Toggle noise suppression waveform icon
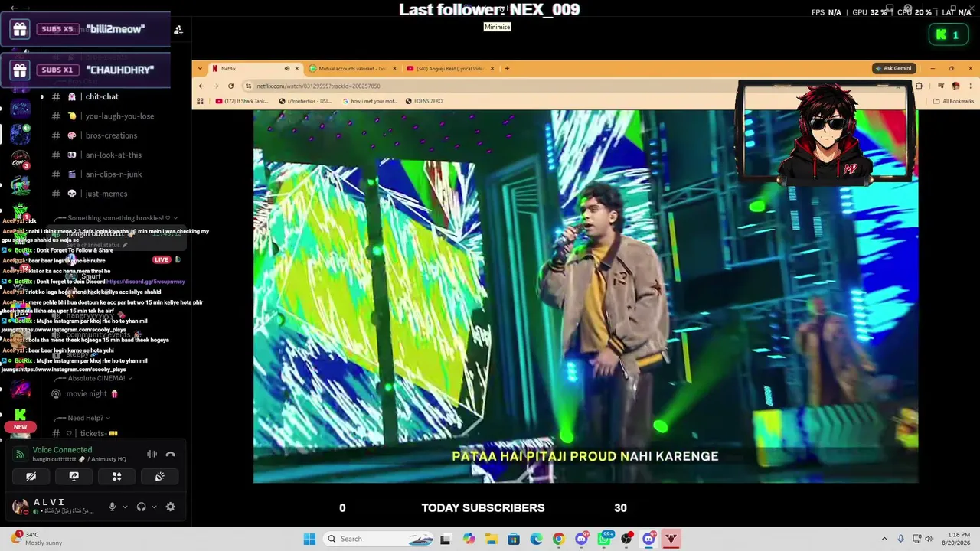 152,455
